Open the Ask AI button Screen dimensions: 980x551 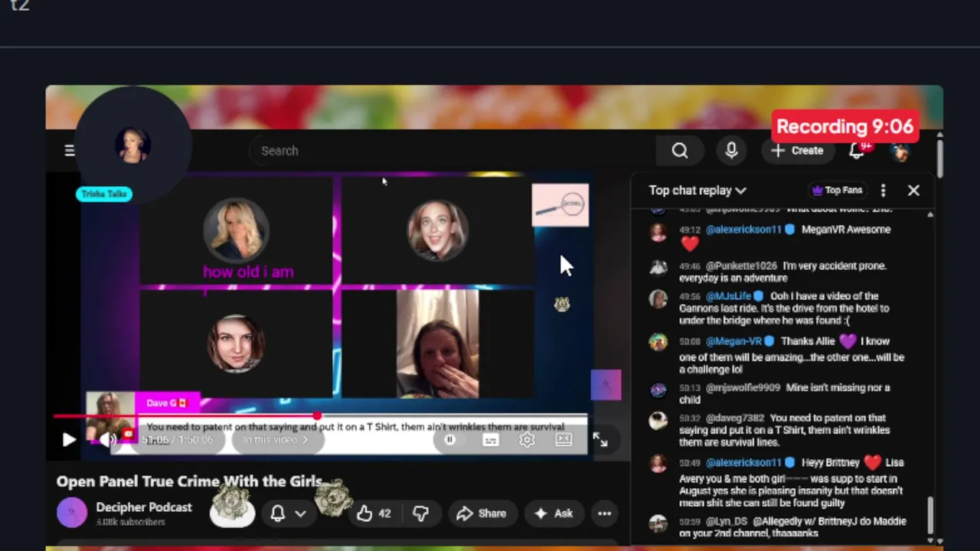coord(554,514)
